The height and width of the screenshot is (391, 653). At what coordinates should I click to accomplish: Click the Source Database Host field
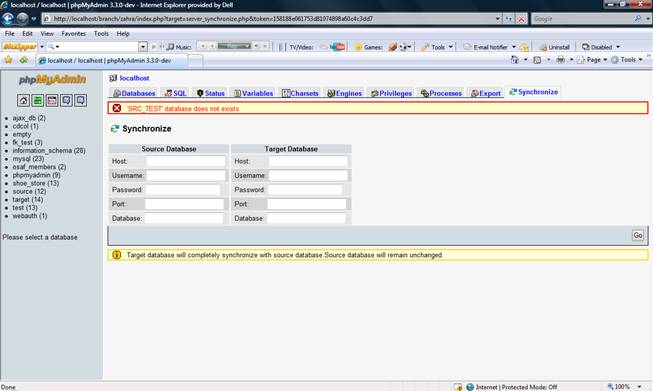pyautogui.click(x=186, y=161)
